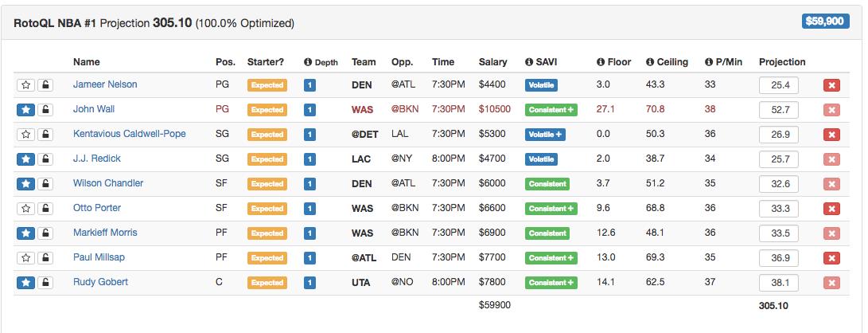Open Wilson Chandler player link
The image size is (868, 333).
pyautogui.click(x=108, y=183)
